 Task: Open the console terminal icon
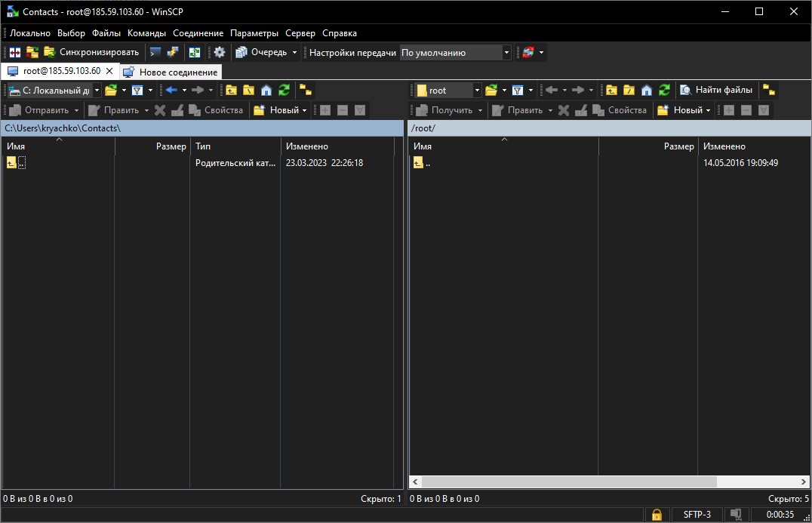pyautogui.click(x=155, y=52)
